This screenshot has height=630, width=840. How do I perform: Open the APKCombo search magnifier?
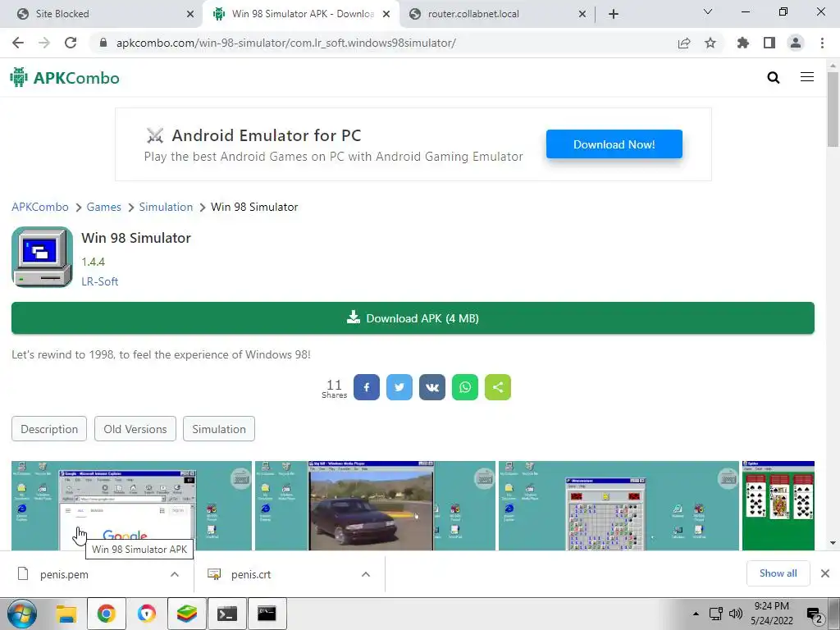point(773,78)
